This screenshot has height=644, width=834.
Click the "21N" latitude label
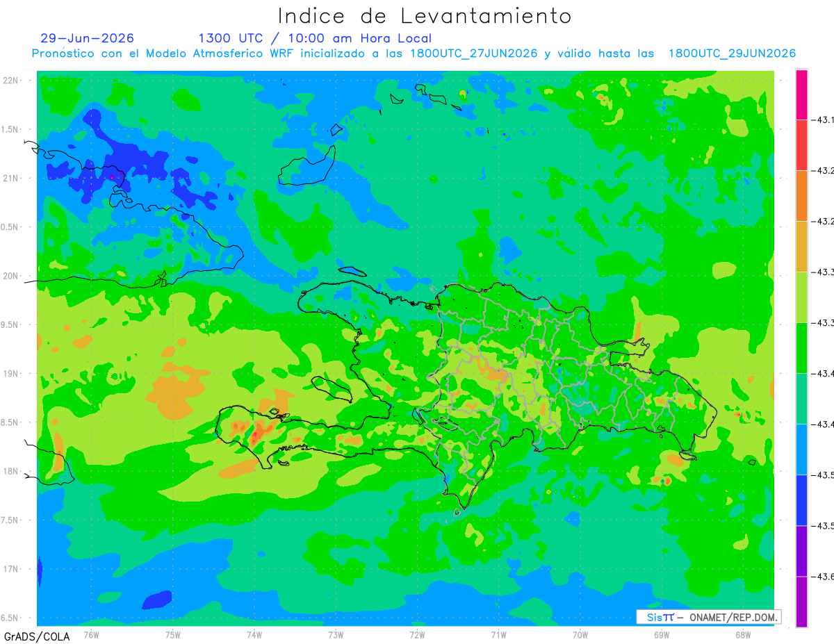tap(12, 178)
